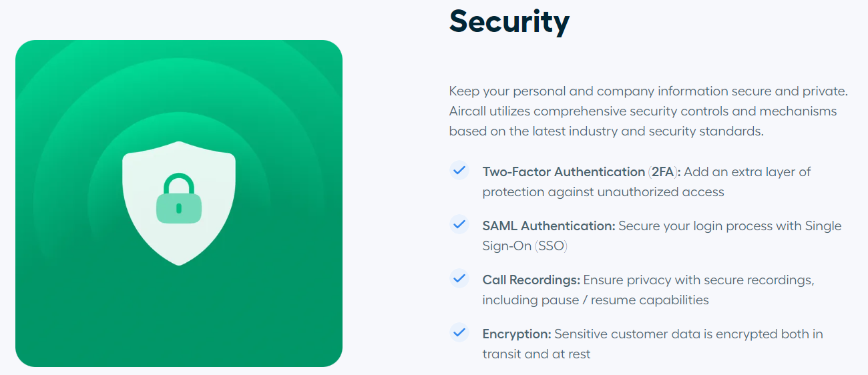Select the Call Recordings bold label
The height and width of the screenshot is (375, 868).
(x=531, y=280)
